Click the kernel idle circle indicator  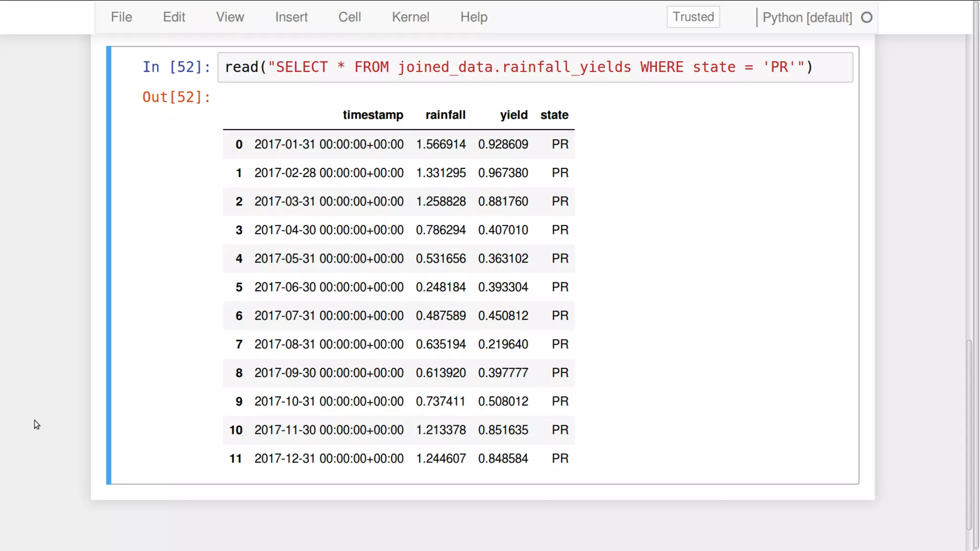coord(867,18)
